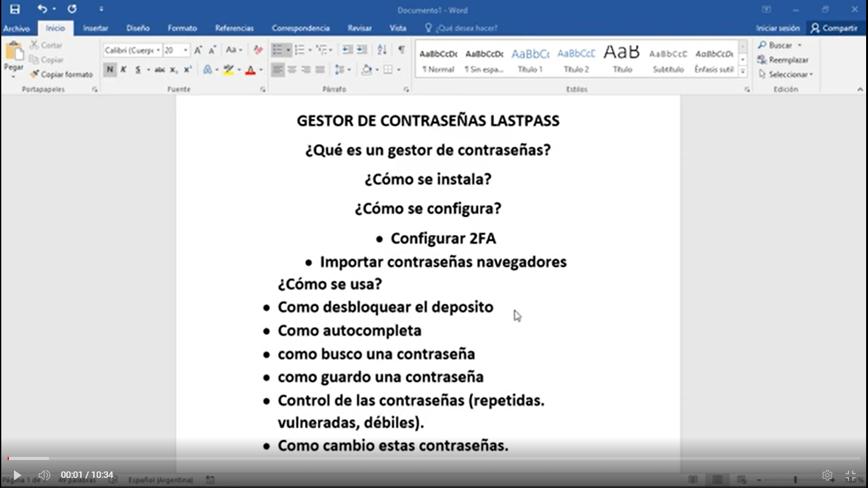Apply the Título 1 style
Viewport: 868px width, 488px height.
[x=530, y=59]
